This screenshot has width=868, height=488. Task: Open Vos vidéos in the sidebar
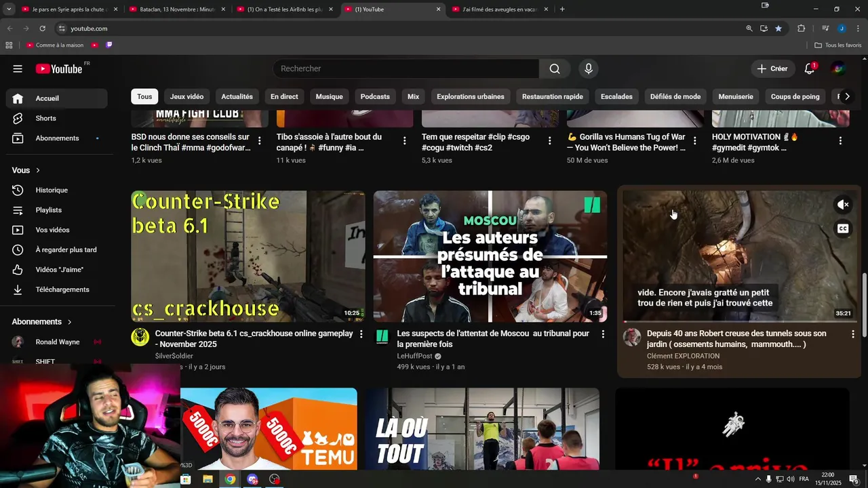coord(56,230)
